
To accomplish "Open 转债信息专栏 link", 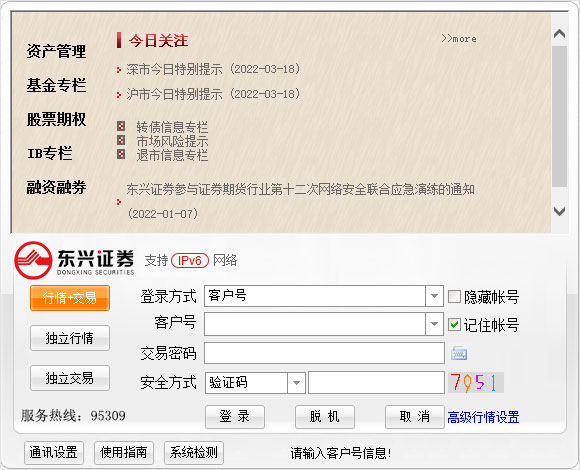I will click(x=172, y=127).
